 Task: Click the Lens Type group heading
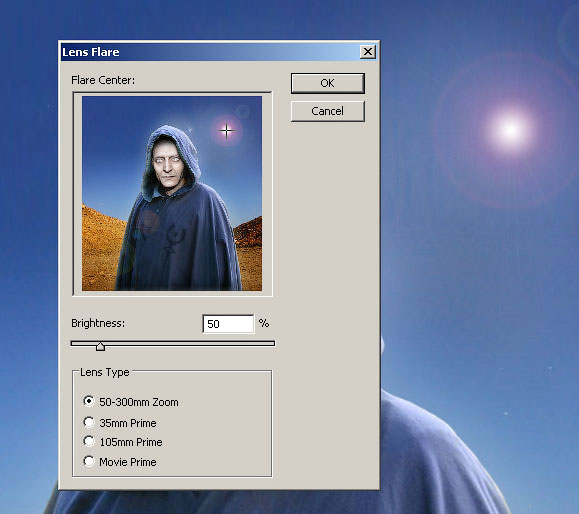[x=105, y=372]
